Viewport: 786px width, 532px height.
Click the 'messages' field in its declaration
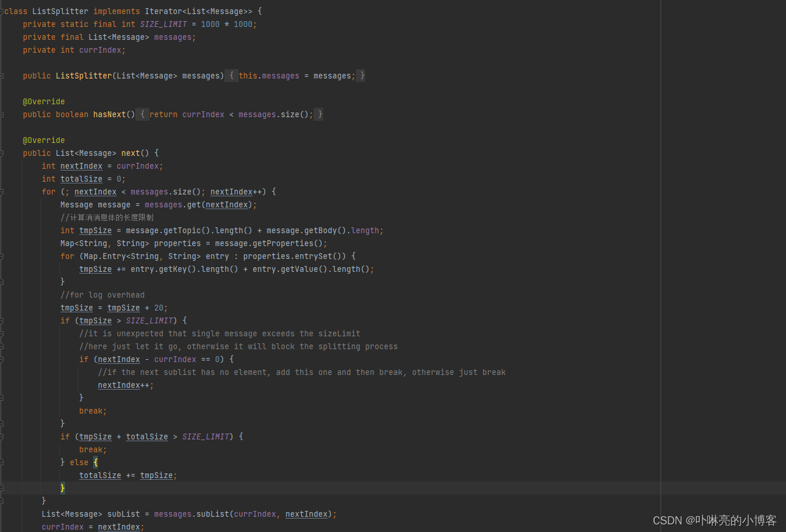[173, 37]
